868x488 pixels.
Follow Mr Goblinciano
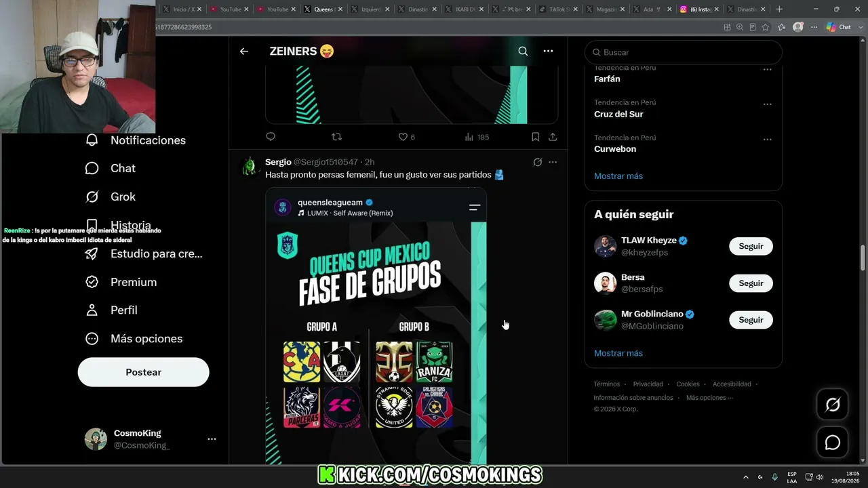751,320
